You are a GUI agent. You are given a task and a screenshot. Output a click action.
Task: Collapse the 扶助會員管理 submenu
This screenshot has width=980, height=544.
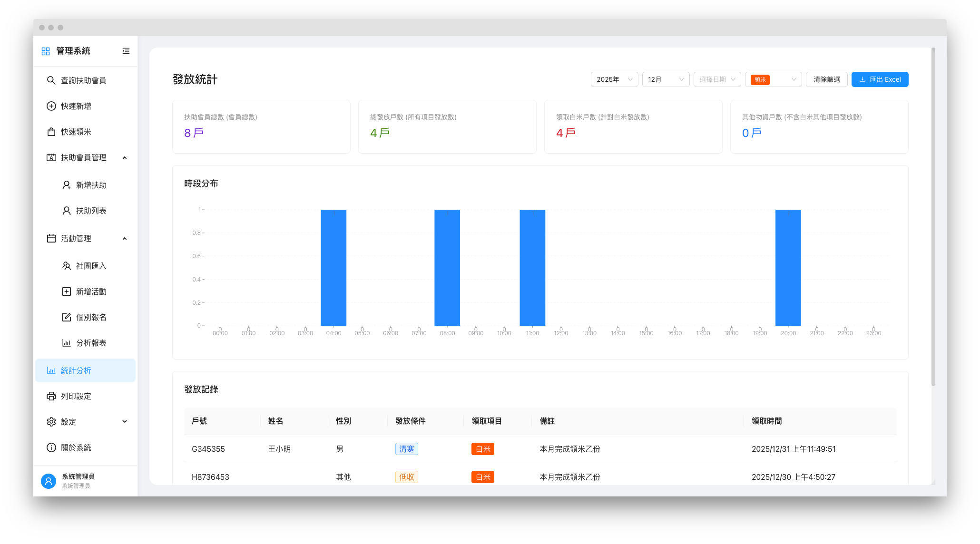(x=125, y=157)
